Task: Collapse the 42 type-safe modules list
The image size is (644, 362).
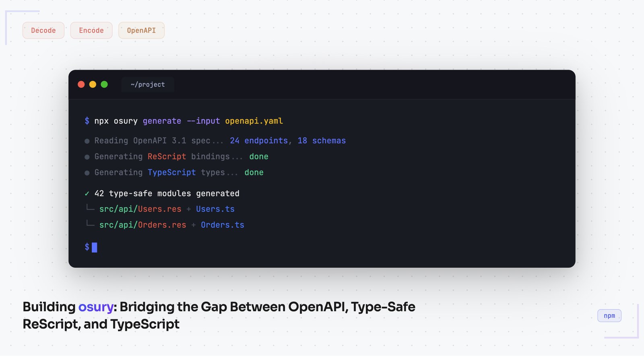Action: [x=167, y=193]
